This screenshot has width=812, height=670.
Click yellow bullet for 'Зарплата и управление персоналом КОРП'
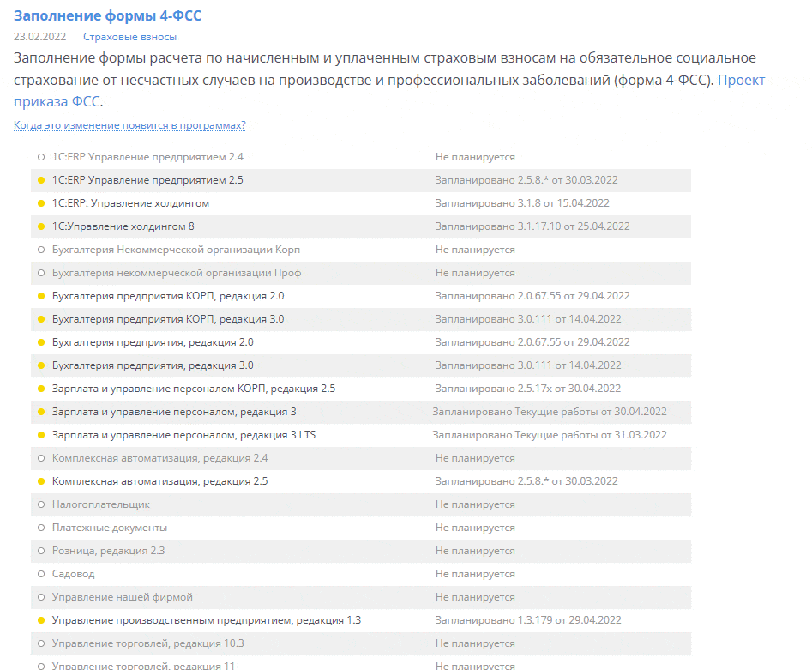click(41, 389)
